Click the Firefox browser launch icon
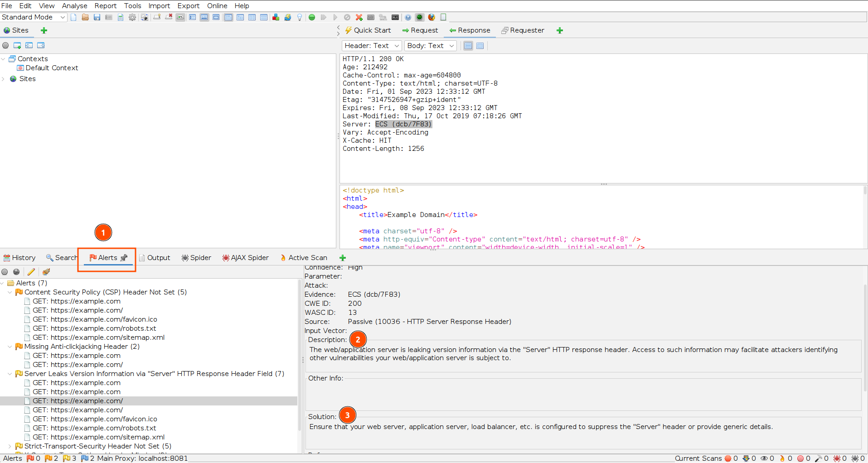The width and height of the screenshot is (868, 463). coord(432,17)
